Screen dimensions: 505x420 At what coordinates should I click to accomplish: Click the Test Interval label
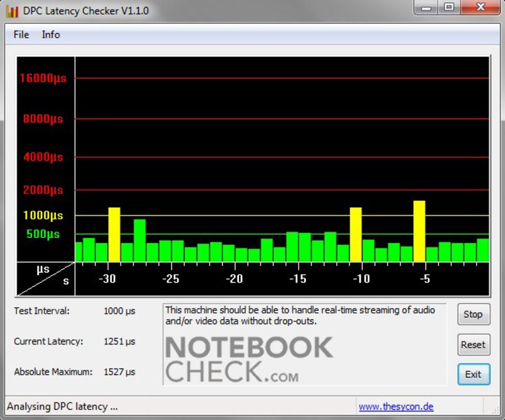(x=41, y=311)
